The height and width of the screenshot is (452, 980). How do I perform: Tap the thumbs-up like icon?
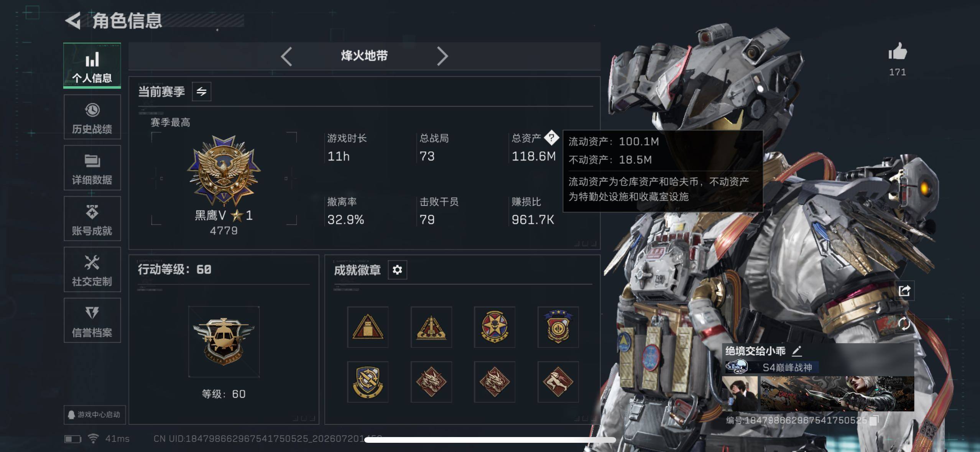898,51
